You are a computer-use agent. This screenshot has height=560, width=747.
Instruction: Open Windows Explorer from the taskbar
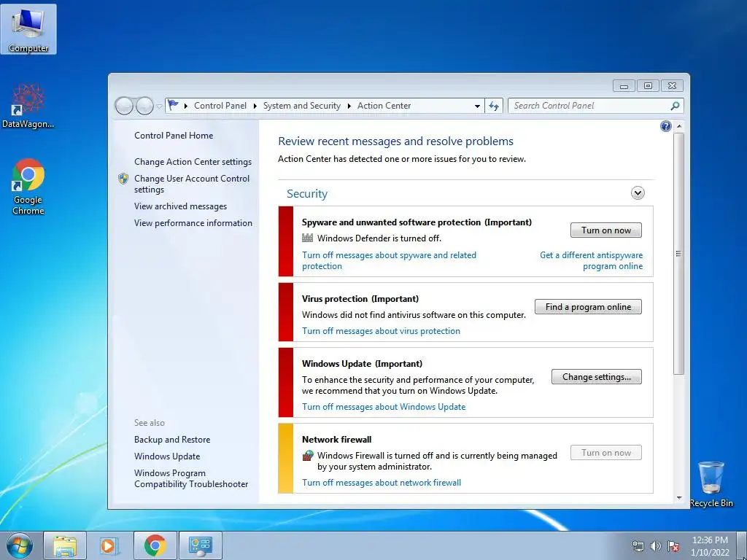65,545
